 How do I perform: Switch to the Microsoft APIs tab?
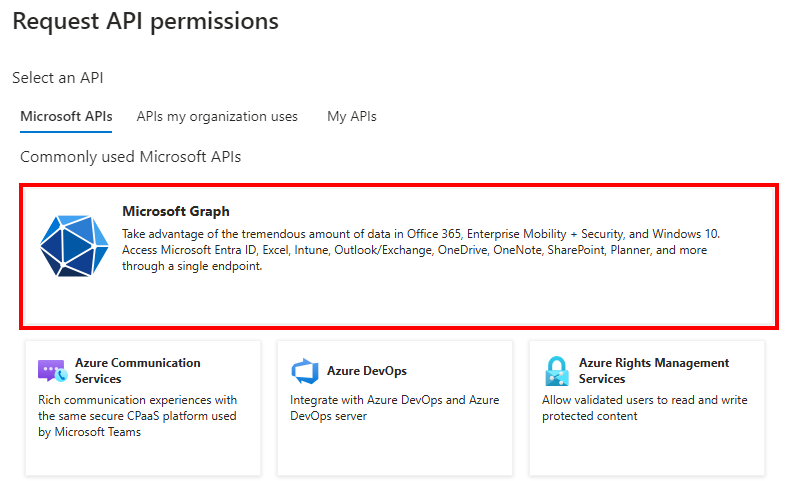(66, 116)
